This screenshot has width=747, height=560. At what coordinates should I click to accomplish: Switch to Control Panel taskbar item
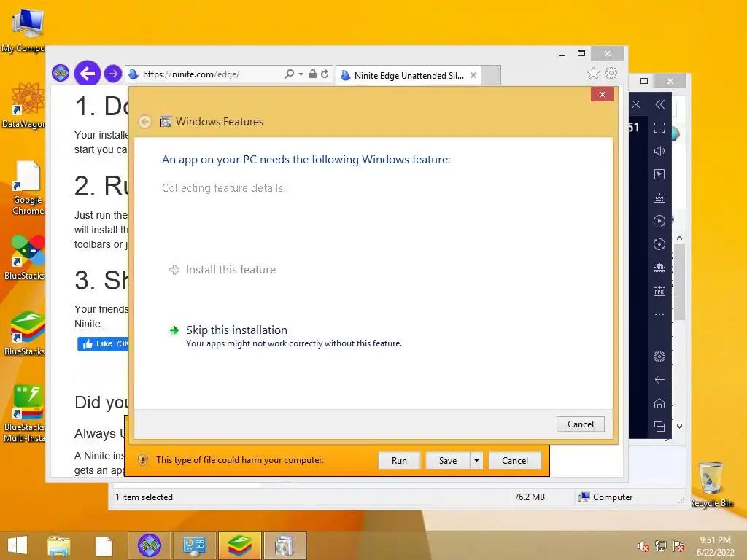[194, 545]
